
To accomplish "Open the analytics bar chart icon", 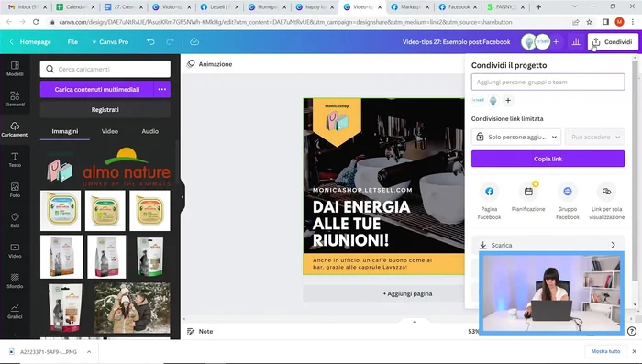I will (x=576, y=42).
